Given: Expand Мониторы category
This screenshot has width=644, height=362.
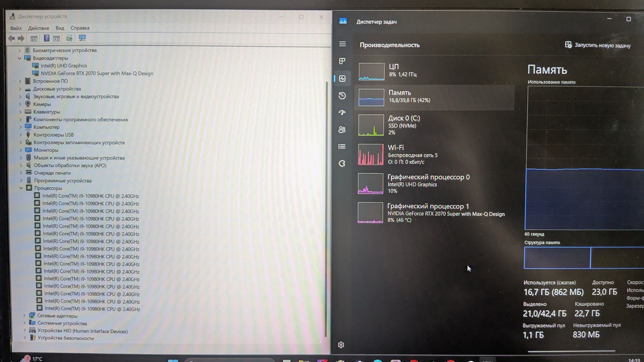Looking at the screenshot, I should pos(20,150).
